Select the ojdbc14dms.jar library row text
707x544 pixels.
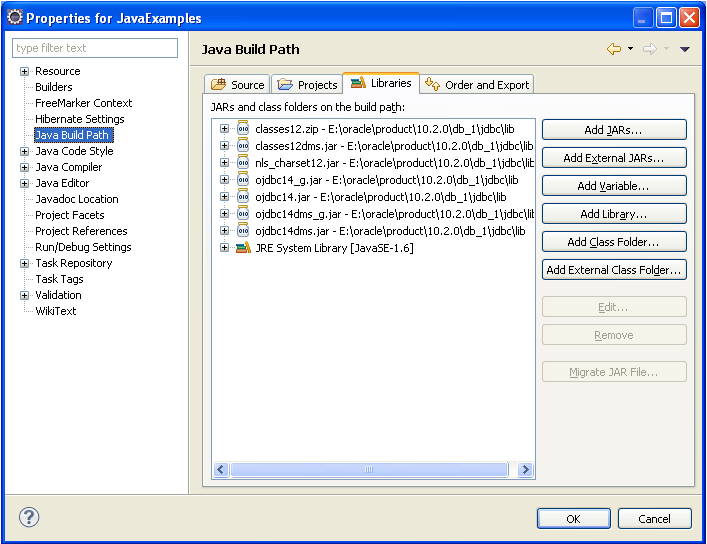pos(390,231)
